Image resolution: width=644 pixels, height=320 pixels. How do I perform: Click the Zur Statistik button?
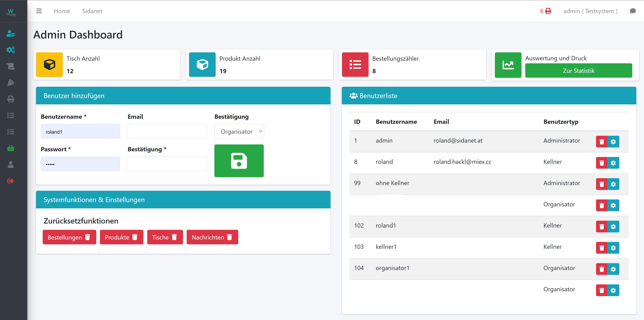578,71
